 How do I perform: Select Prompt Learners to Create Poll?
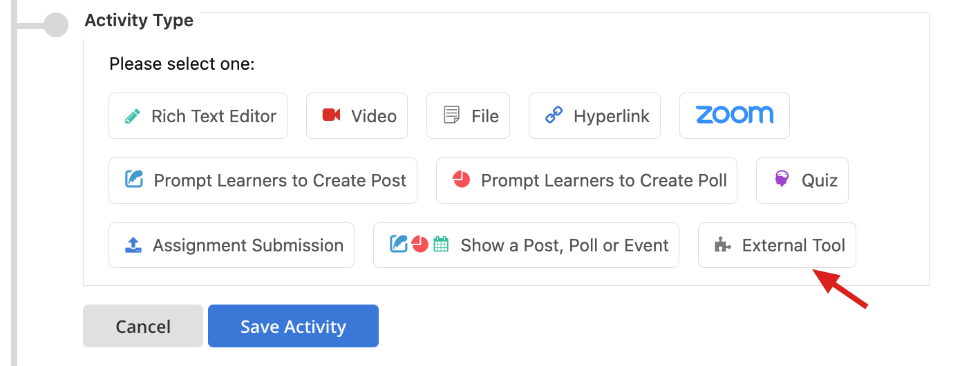pyautogui.click(x=587, y=180)
